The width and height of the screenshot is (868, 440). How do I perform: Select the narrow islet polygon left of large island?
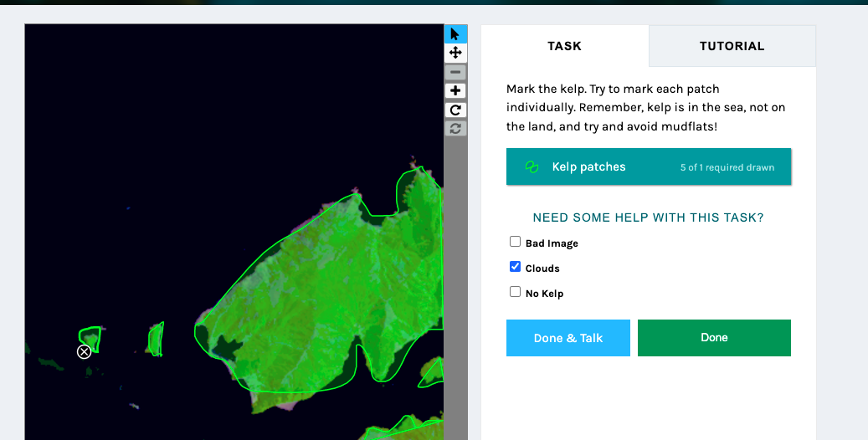coord(157,339)
